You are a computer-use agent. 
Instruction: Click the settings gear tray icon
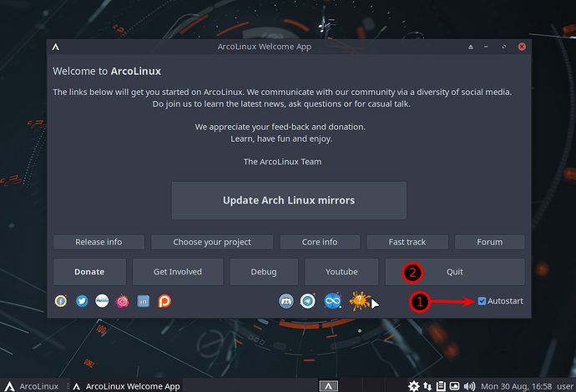point(413,386)
